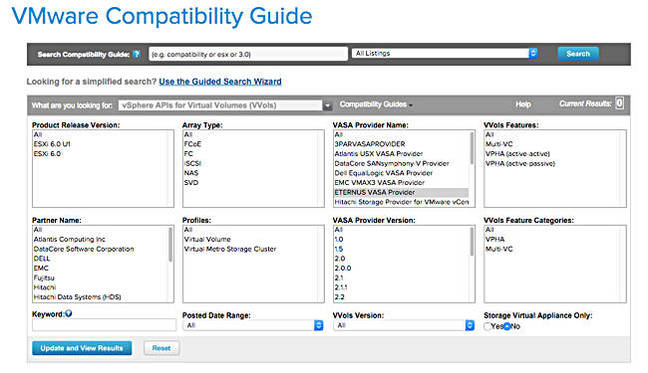Select Virtual Metro Storage Cluster profile
The image size is (648, 373).
click(x=230, y=249)
